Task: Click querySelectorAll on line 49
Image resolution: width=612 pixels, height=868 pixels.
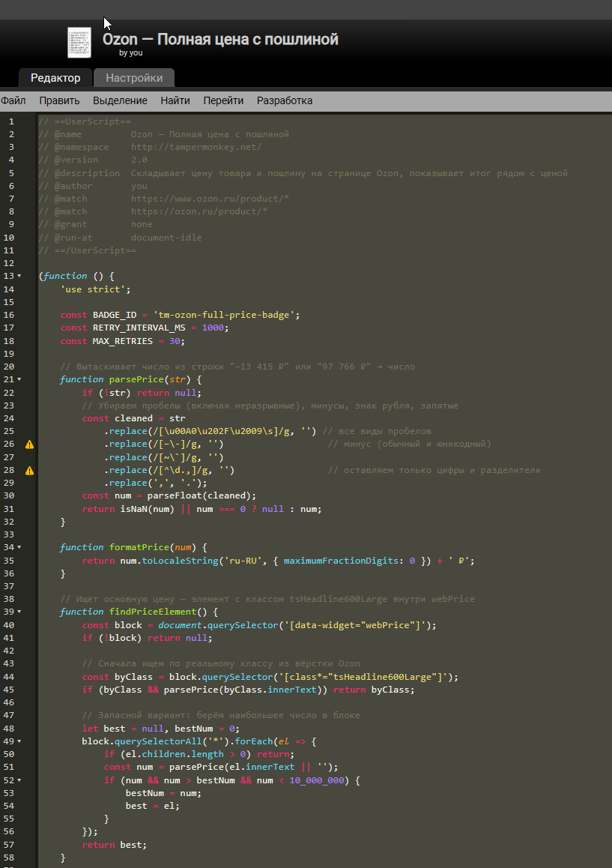Action: 158,741
